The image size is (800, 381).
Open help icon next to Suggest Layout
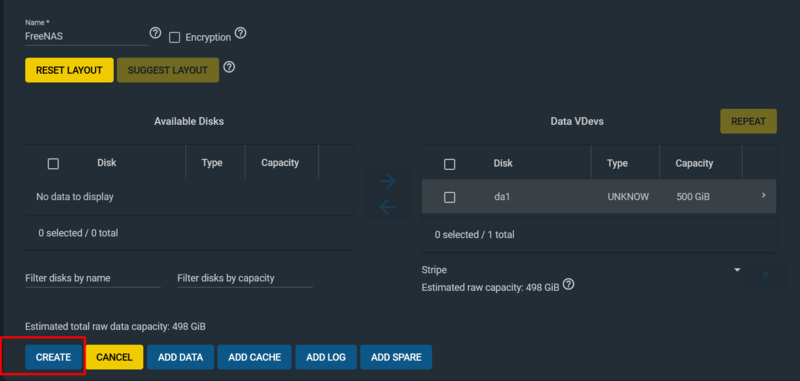pos(230,67)
